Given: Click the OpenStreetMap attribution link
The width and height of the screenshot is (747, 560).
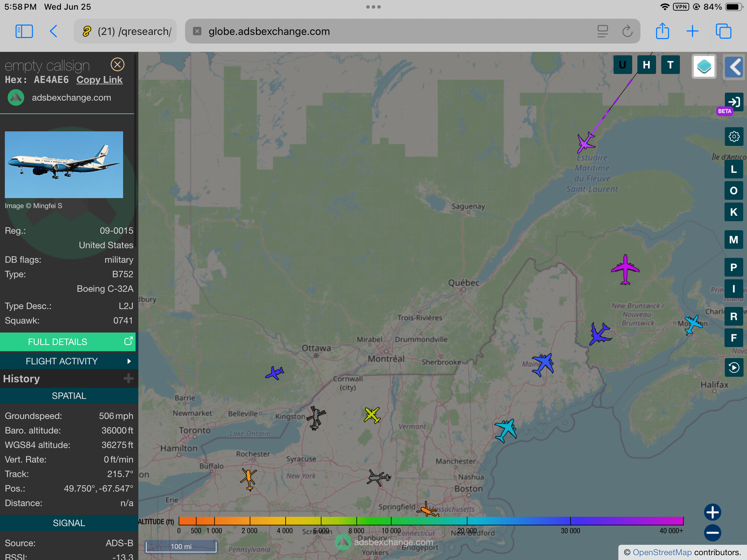Looking at the screenshot, I should click(662, 552).
